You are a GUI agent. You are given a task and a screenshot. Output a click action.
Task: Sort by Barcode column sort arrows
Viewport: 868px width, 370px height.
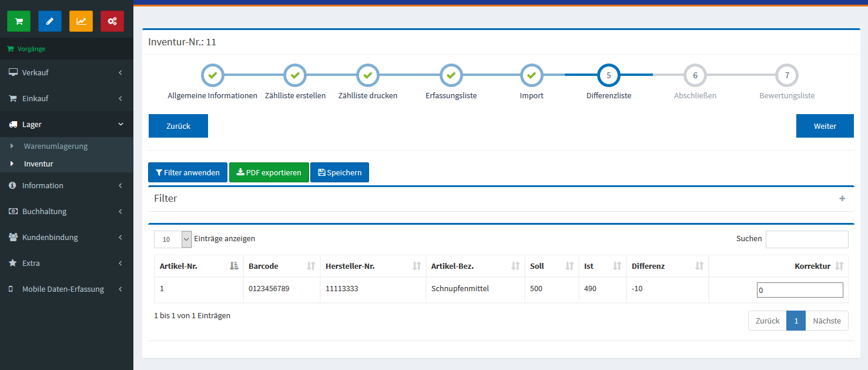pos(311,266)
